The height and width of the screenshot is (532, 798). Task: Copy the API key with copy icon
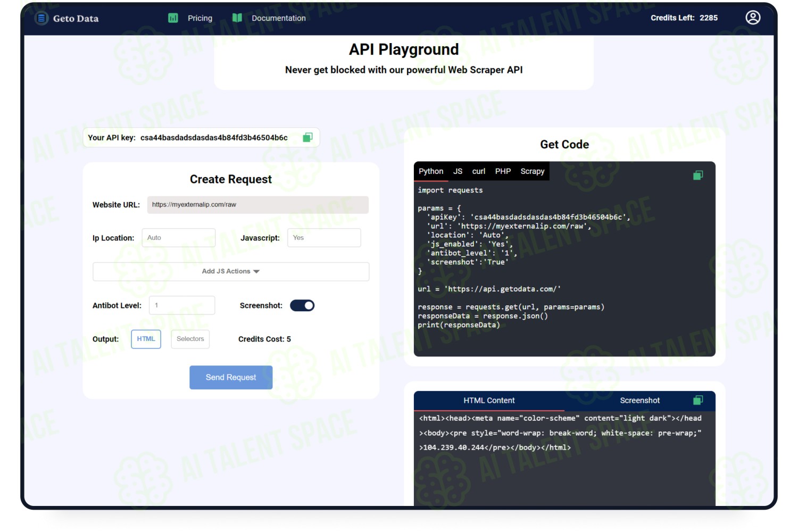point(307,137)
